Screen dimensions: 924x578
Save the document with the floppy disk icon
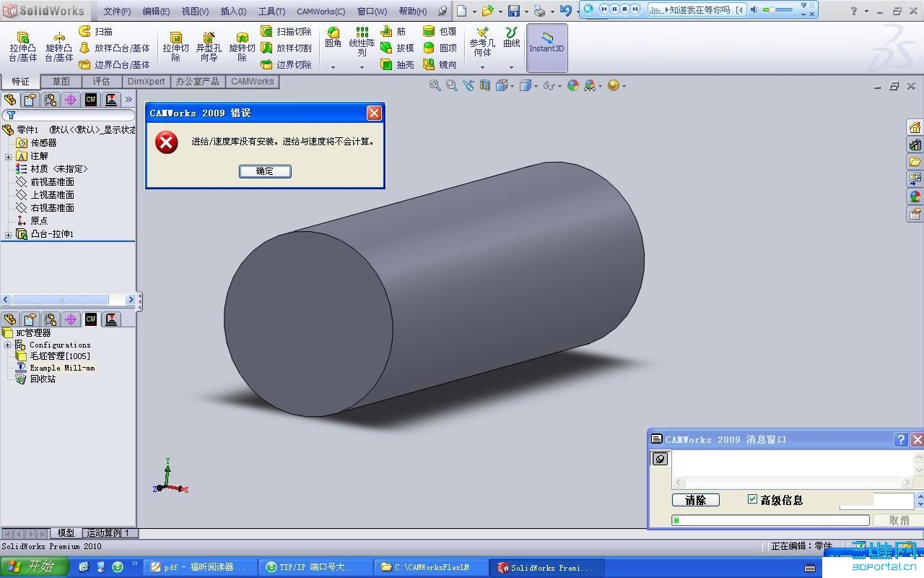[x=514, y=11]
